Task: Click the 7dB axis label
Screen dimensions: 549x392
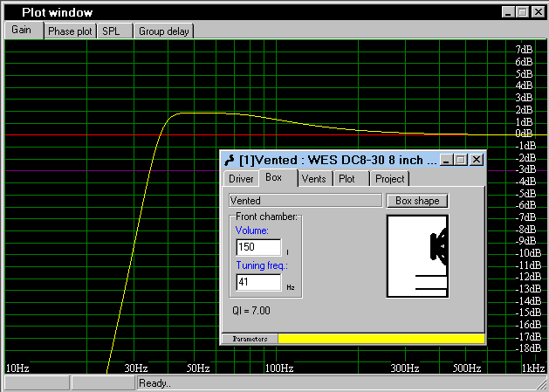Action: (524, 50)
